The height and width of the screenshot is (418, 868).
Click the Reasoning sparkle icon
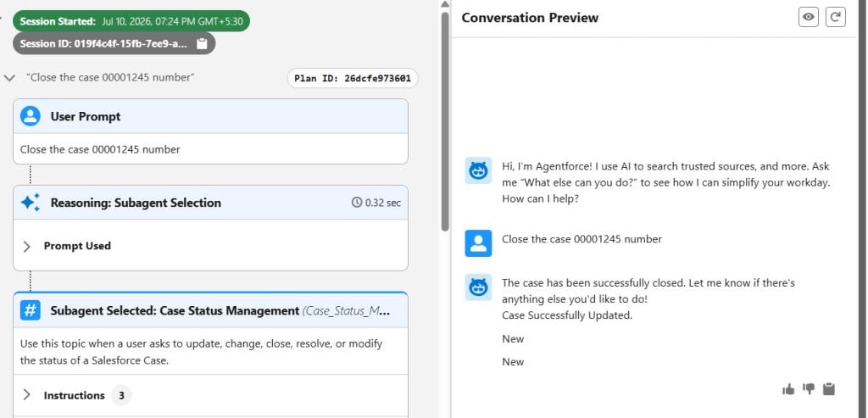pos(30,203)
